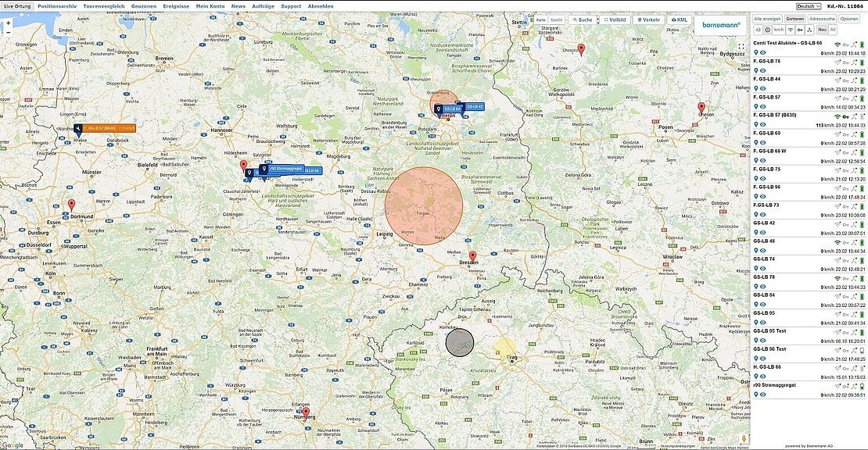Click the wifi signal icon of F. GS-LB 57 (B630)

(838, 116)
